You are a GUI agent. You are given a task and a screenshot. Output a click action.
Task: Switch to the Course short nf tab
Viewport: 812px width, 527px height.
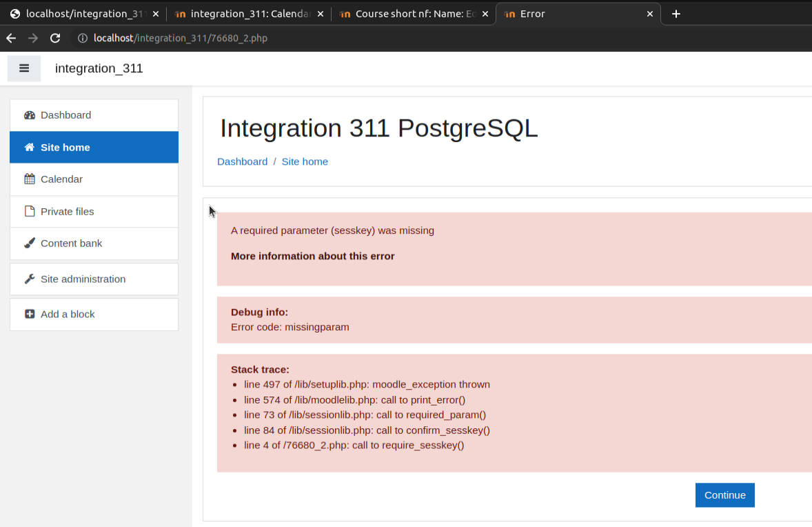click(412, 14)
